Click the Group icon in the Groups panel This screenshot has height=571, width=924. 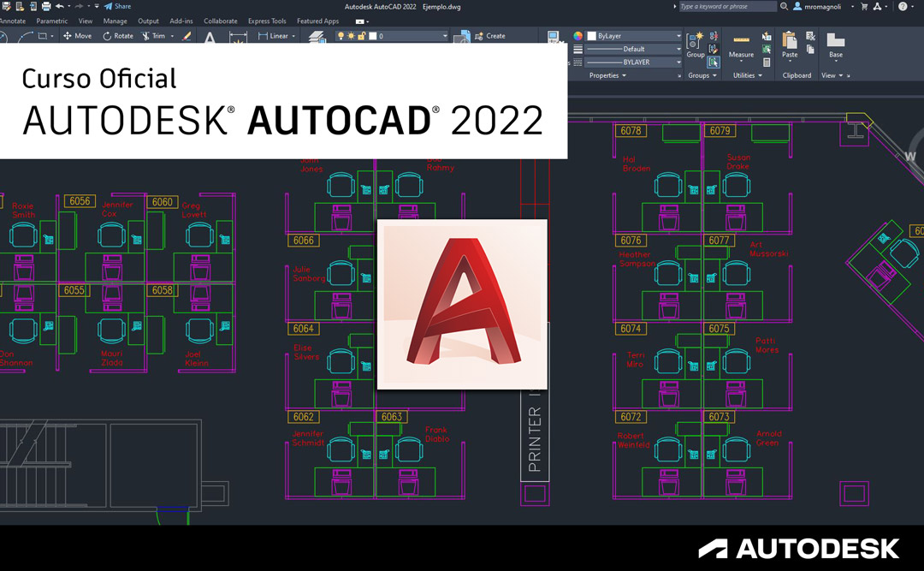tap(694, 39)
